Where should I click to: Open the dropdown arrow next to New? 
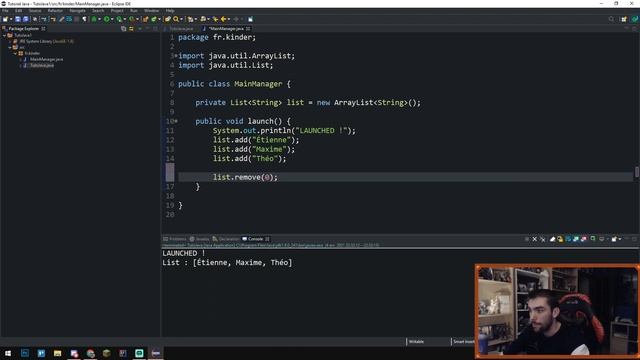point(11,19)
